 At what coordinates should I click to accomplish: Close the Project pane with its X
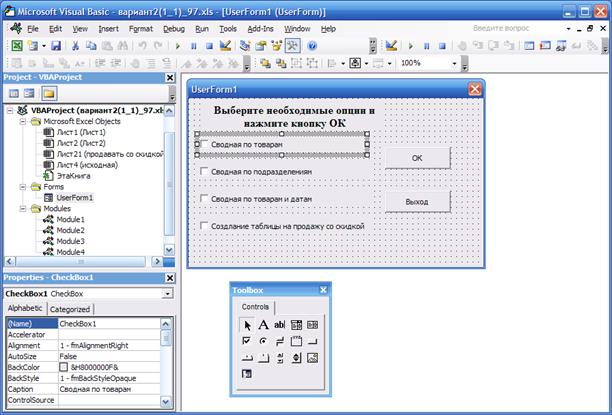coord(170,78)
